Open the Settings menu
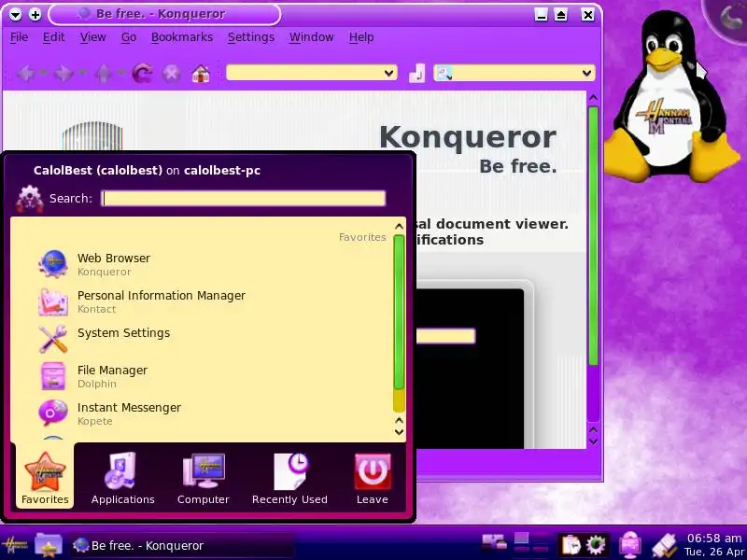747x560 pixels. point(251,37)
